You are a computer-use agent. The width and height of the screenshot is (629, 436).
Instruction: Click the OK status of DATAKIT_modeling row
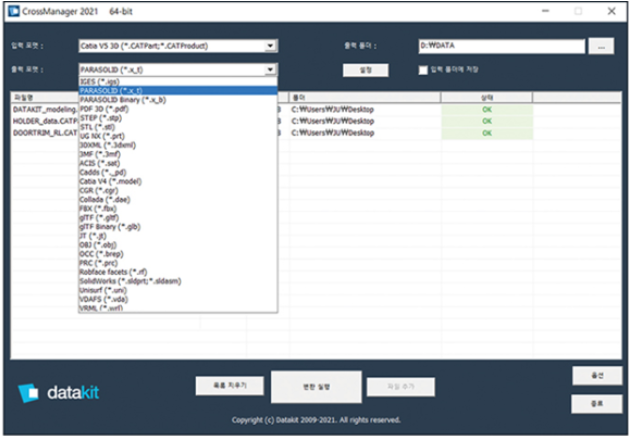pyautogui.click(x=487, y=110)
